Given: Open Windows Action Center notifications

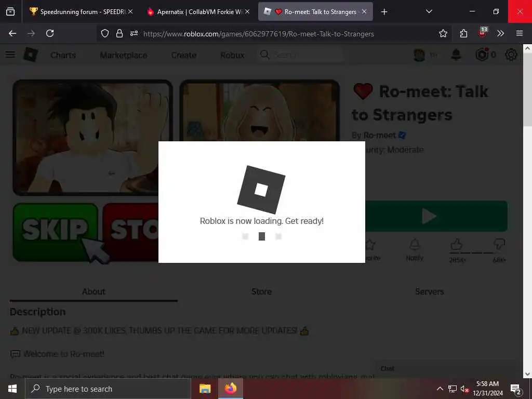Looking at the screenshot, I should pyautogui.click(x=516, y=389).
